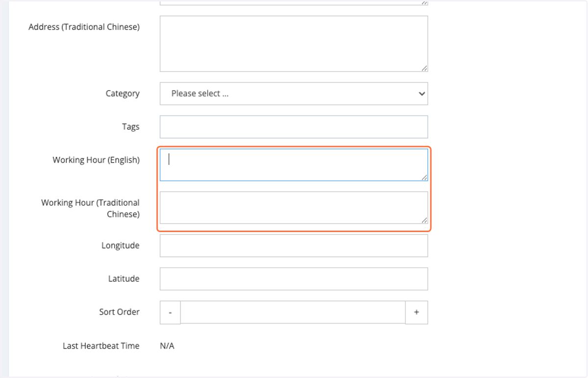Focus the Working Hour (English) text area
588x378 pixels.
[x=294, y=165]
